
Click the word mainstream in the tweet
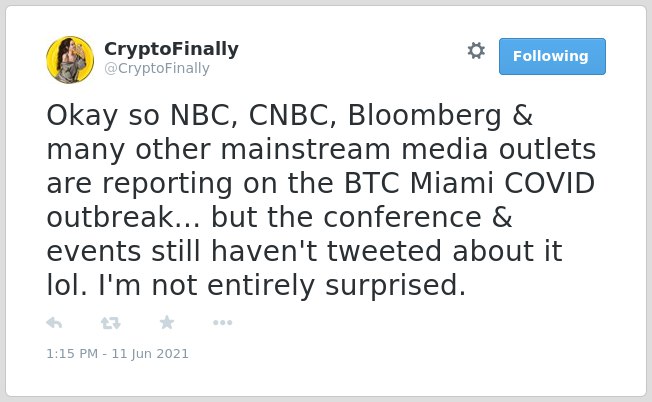tap(306, 149)
